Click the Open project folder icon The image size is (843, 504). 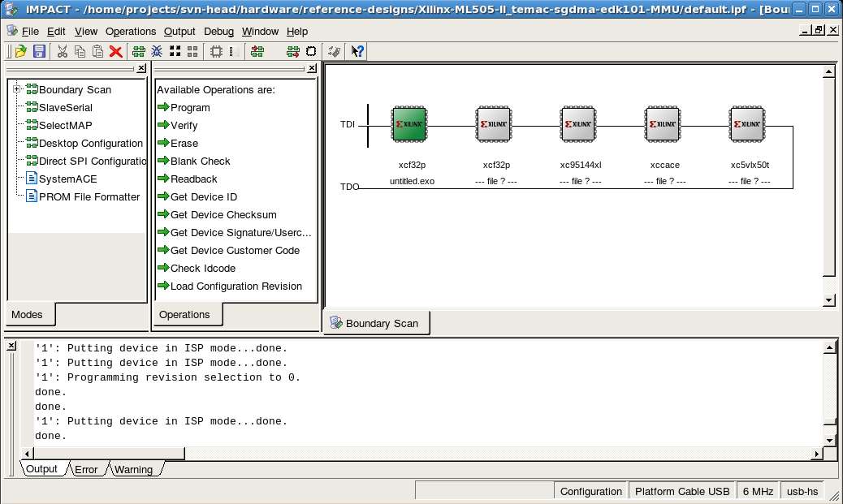[21, 51]
